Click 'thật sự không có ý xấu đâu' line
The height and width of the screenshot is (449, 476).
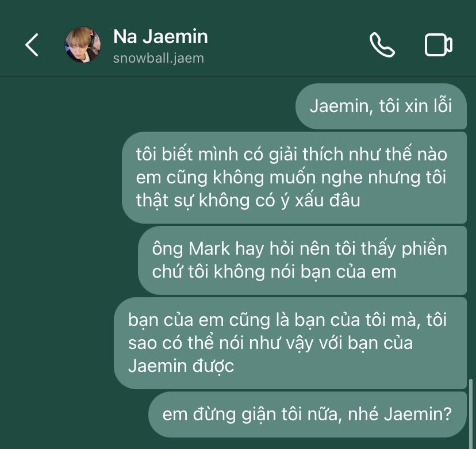click(x=248, y=201)
